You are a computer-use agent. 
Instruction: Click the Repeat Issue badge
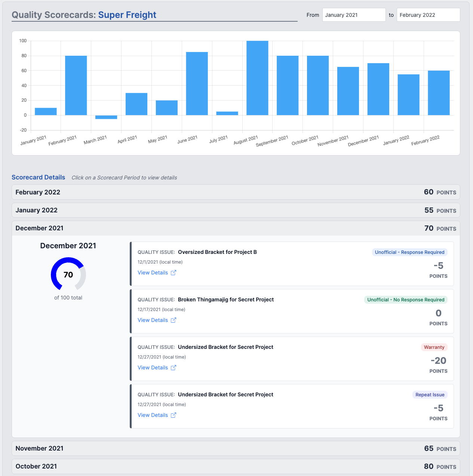(430, 395)
